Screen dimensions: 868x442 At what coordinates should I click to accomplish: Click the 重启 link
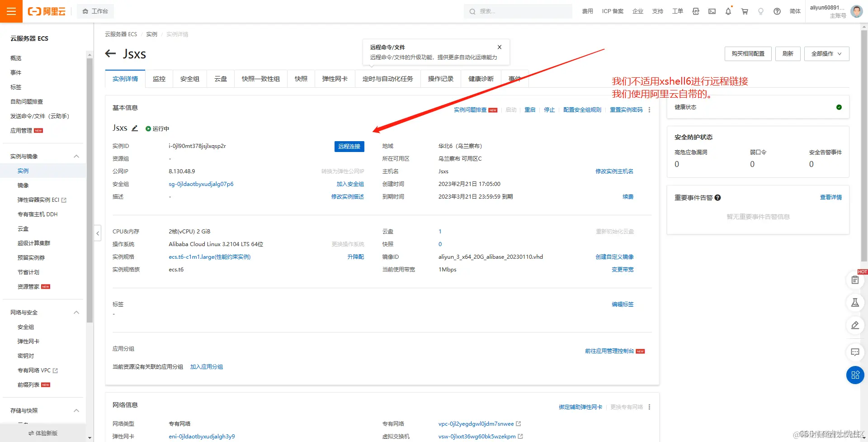click(530, 110)
